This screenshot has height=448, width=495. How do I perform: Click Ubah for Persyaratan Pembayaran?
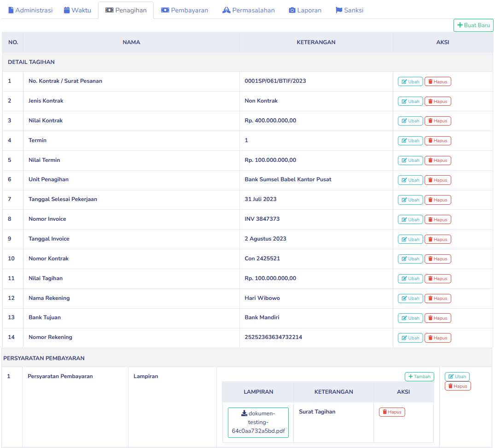[x=457, y=377]
